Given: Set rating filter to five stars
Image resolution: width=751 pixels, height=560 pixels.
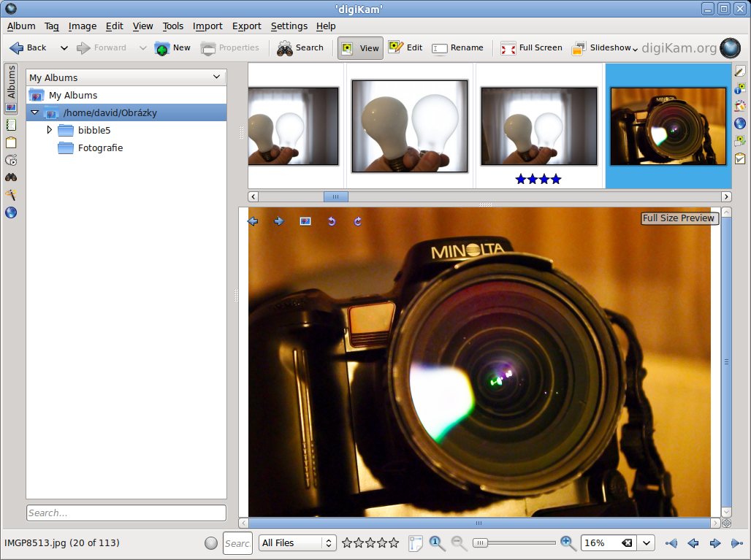Looking at the screenshot, I should click(394, 542).
